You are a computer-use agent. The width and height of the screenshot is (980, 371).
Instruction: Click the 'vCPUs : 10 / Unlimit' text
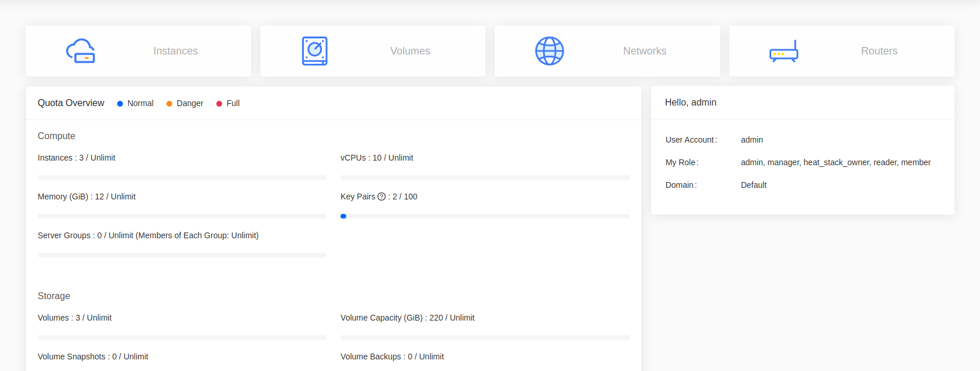tap(377, 158)
